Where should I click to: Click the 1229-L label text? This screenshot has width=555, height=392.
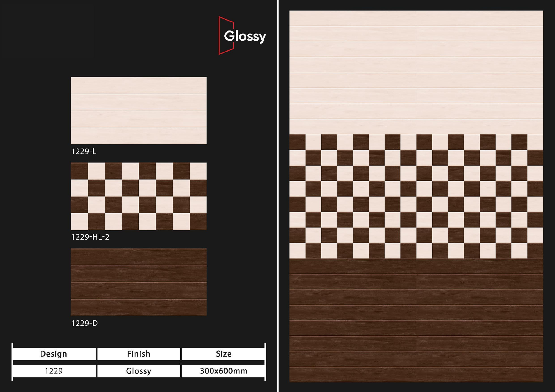tap(84, 151)
